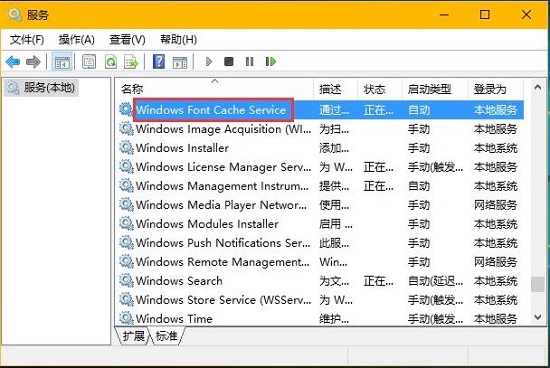550x368 pixels.
Task: Click 本地服务 logon cell of Windows Time
Action: pyautogui.click(x=495, y=319)
